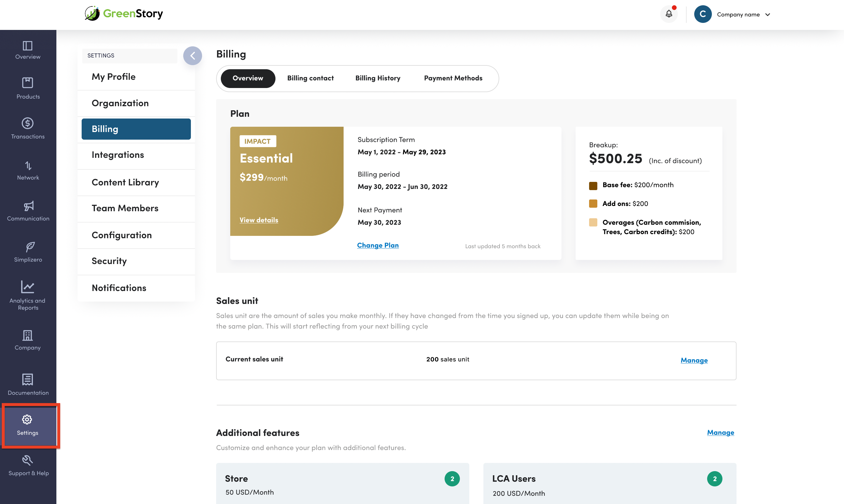Click the Base fee color swatch
Screen dimensions: 844x504
coord(593,185)
